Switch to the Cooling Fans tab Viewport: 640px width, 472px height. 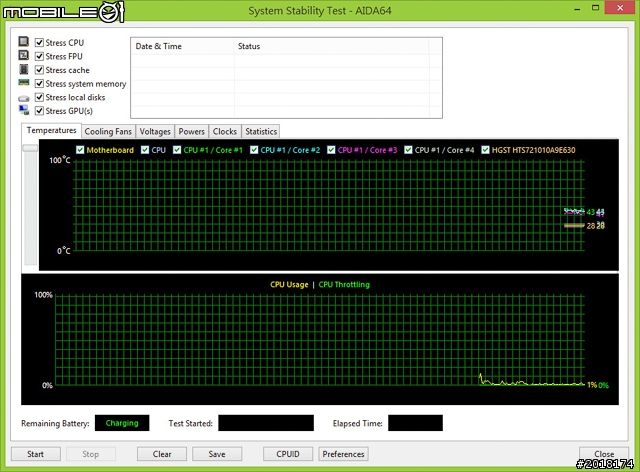(108, 131)
